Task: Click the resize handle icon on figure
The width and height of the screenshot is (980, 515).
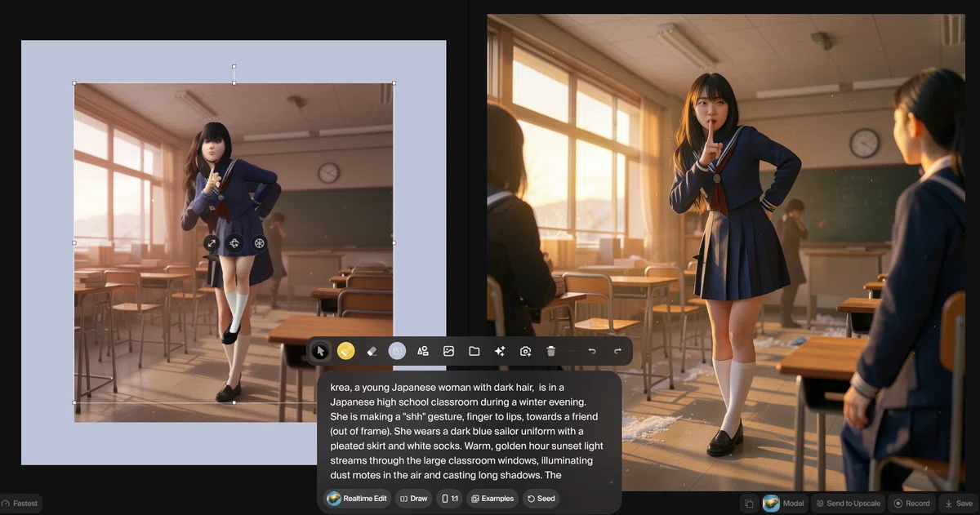Action: (211, 242)
